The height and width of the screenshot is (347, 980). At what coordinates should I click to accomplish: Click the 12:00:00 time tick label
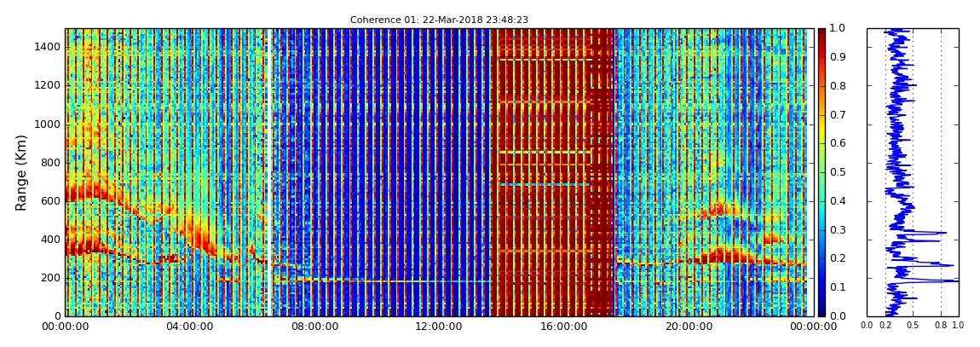click(437, 327)
